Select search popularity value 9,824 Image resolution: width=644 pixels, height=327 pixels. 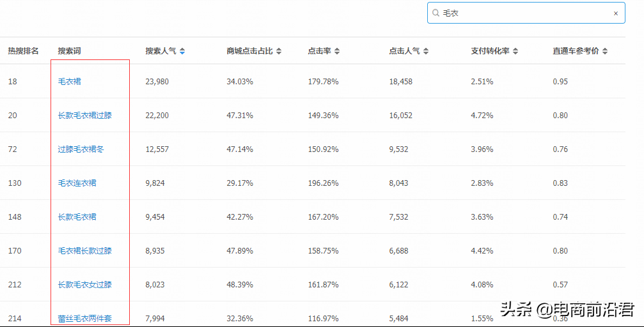click(x=155, y=183)
